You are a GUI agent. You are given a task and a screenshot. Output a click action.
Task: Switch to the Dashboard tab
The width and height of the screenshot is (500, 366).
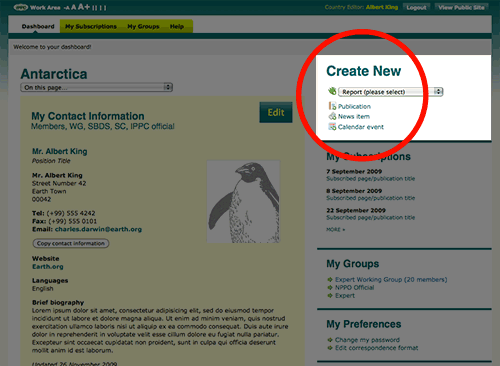click(38, 26)
